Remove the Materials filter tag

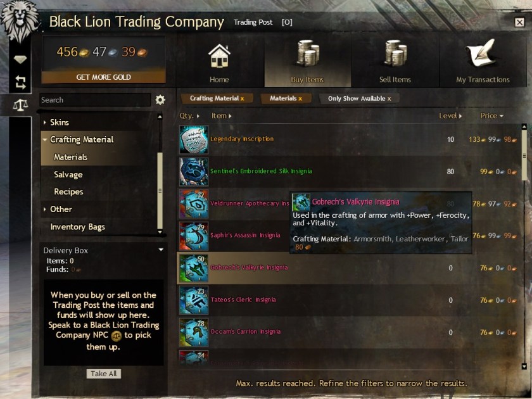300,99
